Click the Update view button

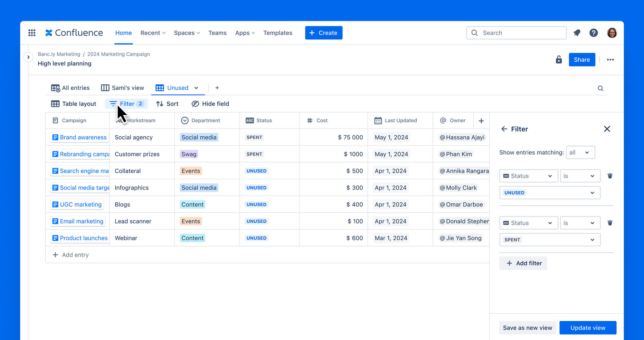point(588,328)
